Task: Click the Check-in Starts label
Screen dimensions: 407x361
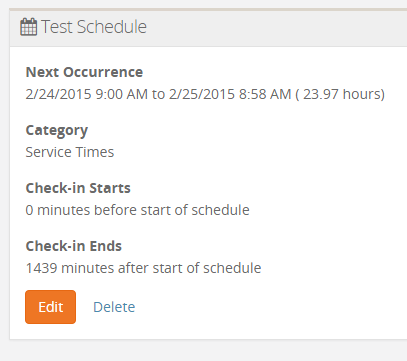Action: pos(78,188)
